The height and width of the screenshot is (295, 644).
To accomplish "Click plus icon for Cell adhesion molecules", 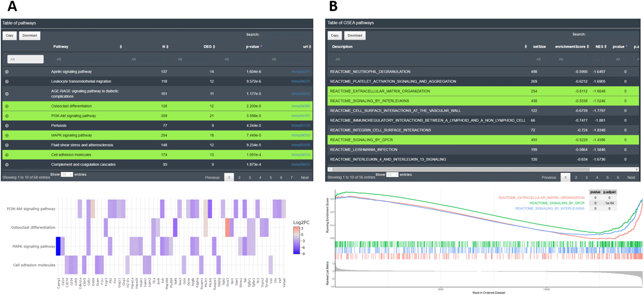I will [7, 155].
